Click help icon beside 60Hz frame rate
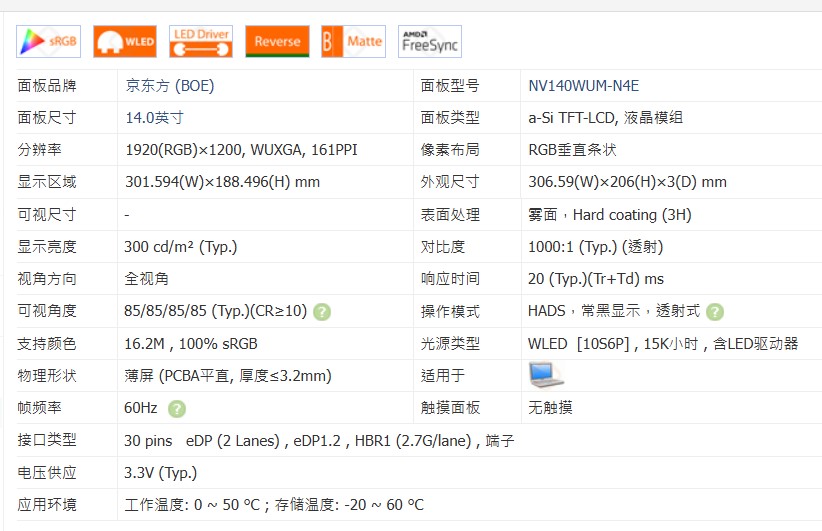 point(177,408)
